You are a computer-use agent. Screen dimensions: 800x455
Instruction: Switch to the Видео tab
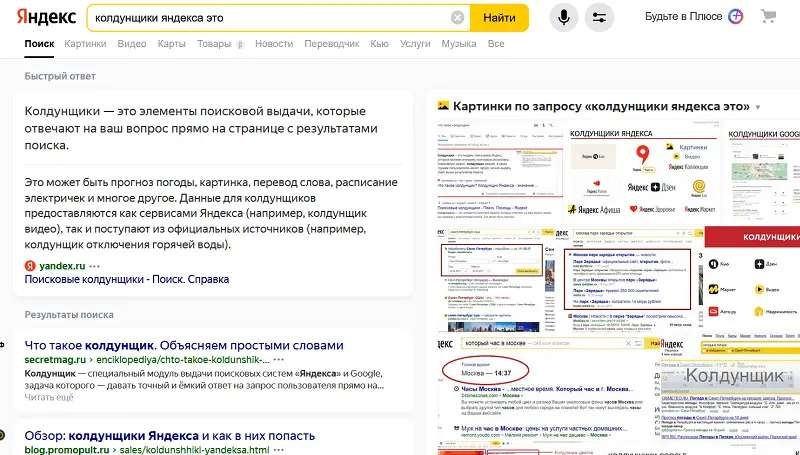pyautogui.click(x=132, y=44)
